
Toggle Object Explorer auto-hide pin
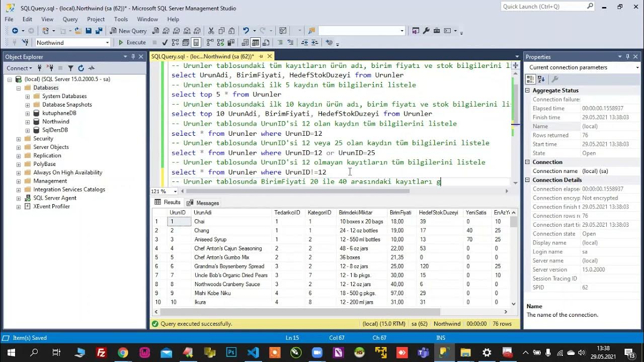tap(132, 57)
